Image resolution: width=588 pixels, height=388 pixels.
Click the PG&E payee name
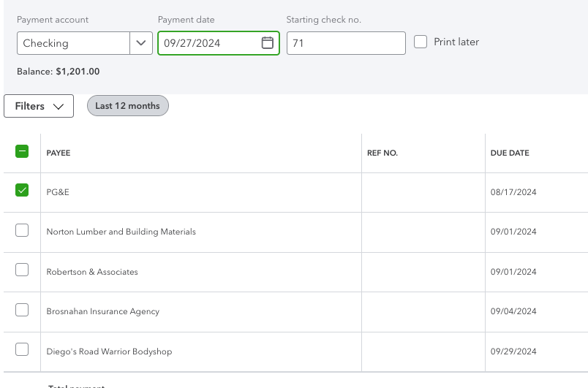point(58,192)
